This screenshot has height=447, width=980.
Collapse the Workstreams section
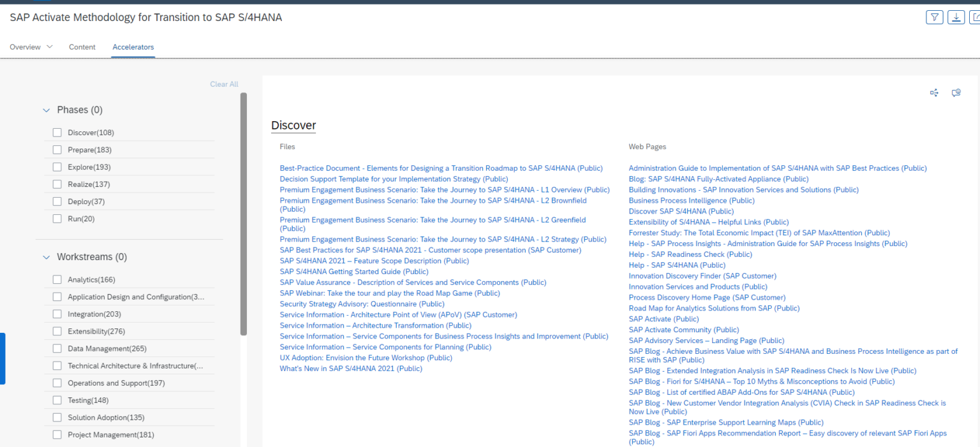tap(46, 257)
